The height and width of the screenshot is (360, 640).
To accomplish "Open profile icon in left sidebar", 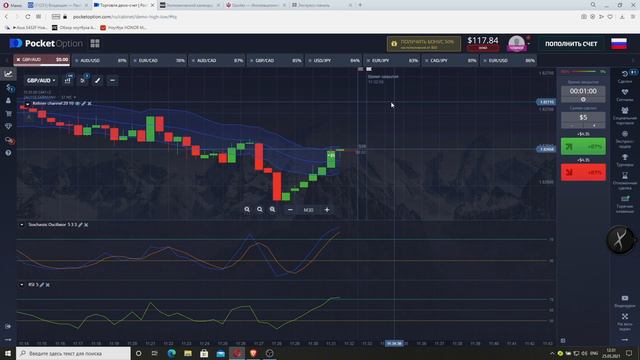I will click(x=8, y=100).
